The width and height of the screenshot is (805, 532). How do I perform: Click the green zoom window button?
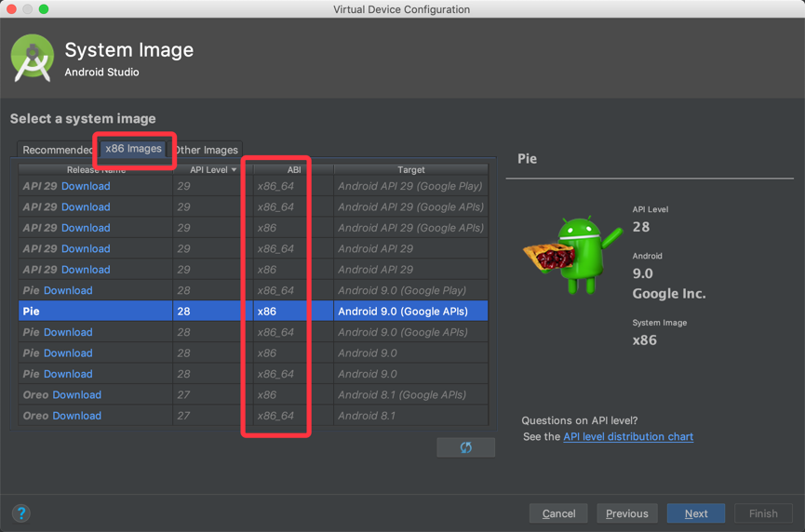tap(44, 8)
